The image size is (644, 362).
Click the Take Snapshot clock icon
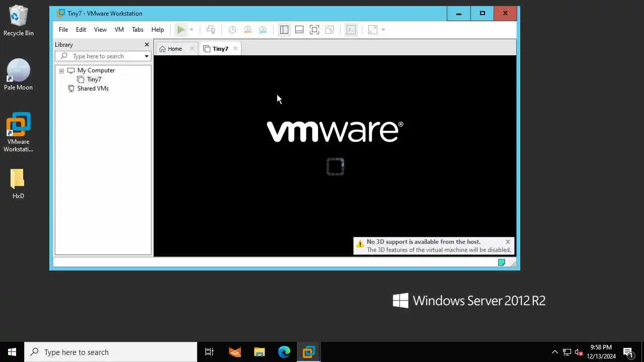coord(232,30)
